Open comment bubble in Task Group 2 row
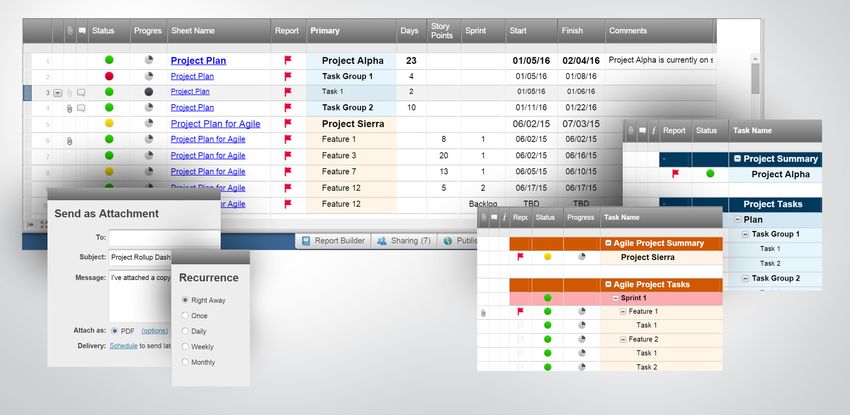The width and height of the screenshot is (850, 415). [81, 108]
